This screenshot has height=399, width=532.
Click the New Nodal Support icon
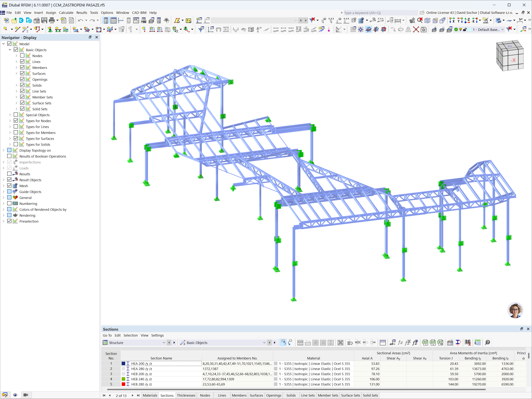pos(50,29)
